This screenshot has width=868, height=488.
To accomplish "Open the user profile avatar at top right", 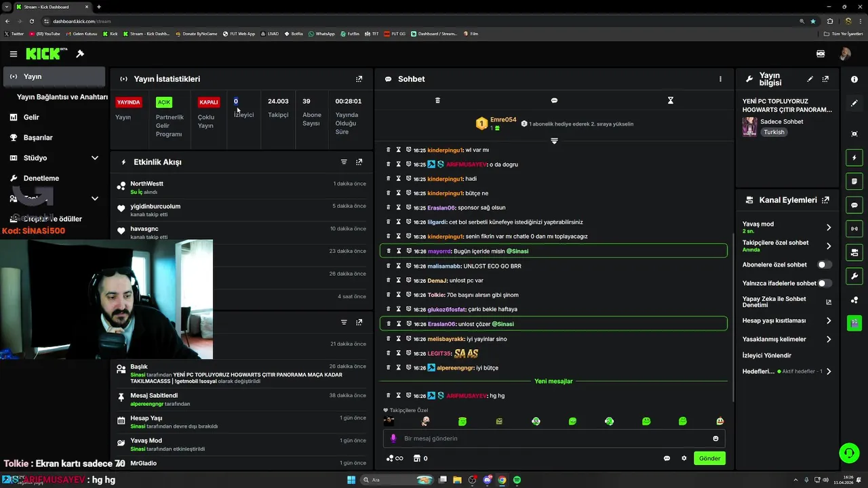I will (x=845, y=54).
